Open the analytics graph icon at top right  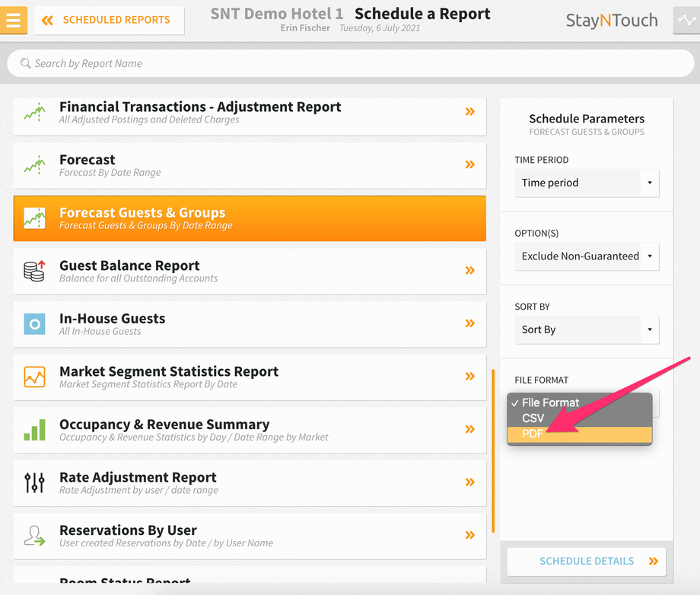pos(686,20)
